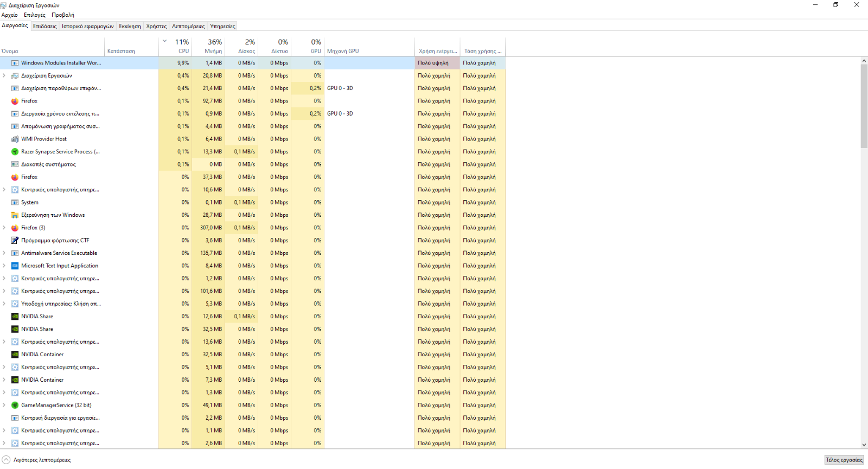
Task: Click the WMI Provider Host icon
Action: tap(15, 139)
